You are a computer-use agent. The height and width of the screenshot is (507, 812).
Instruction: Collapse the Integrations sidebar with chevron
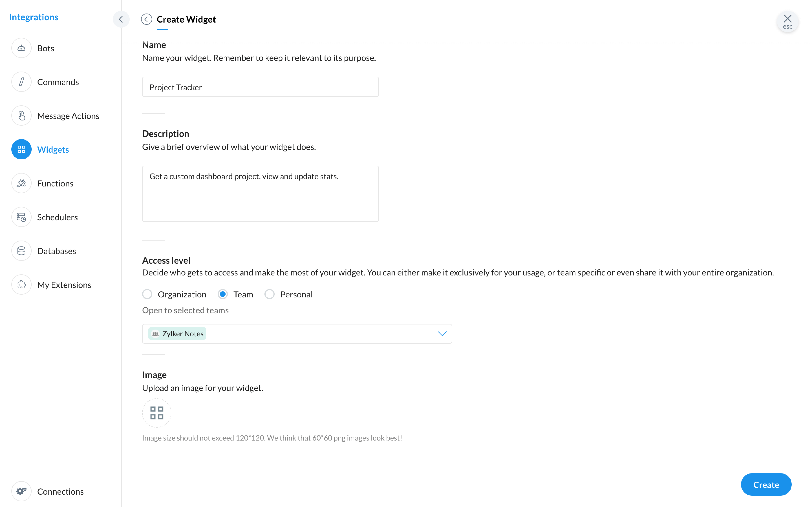(121, 19)
